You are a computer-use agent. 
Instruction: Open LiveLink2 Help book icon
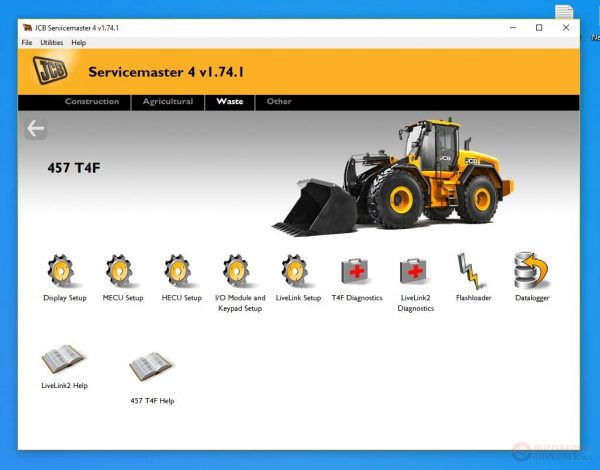63,359
